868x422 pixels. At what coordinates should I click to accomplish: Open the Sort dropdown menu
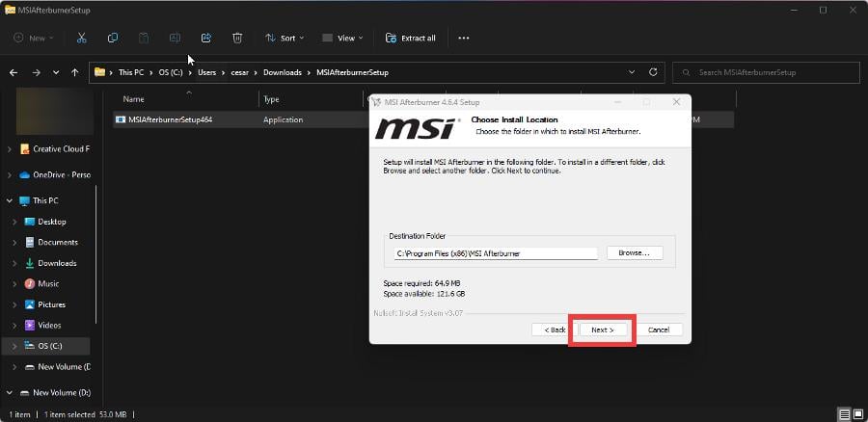coord(285,39)
